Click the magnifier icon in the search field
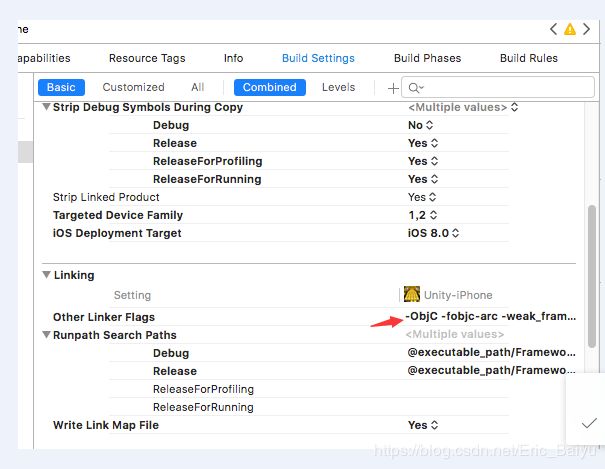This screenshot has width=605, height=469. (414, 88)
